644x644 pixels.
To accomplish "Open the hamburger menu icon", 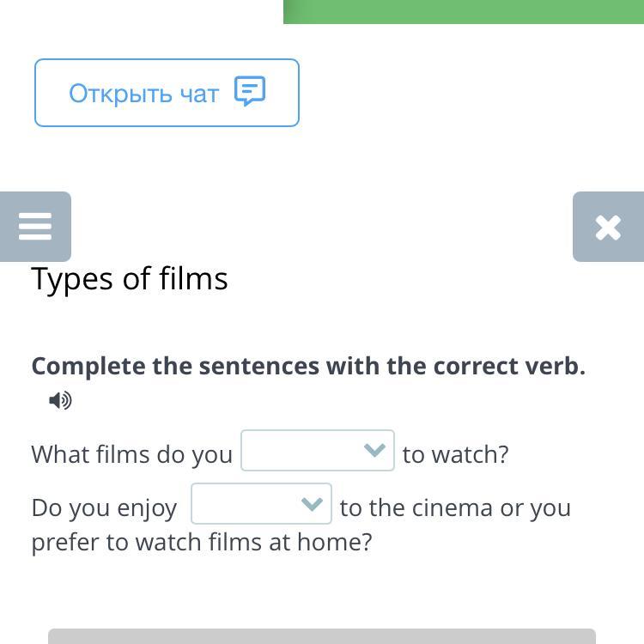I will tap(35, 227).
